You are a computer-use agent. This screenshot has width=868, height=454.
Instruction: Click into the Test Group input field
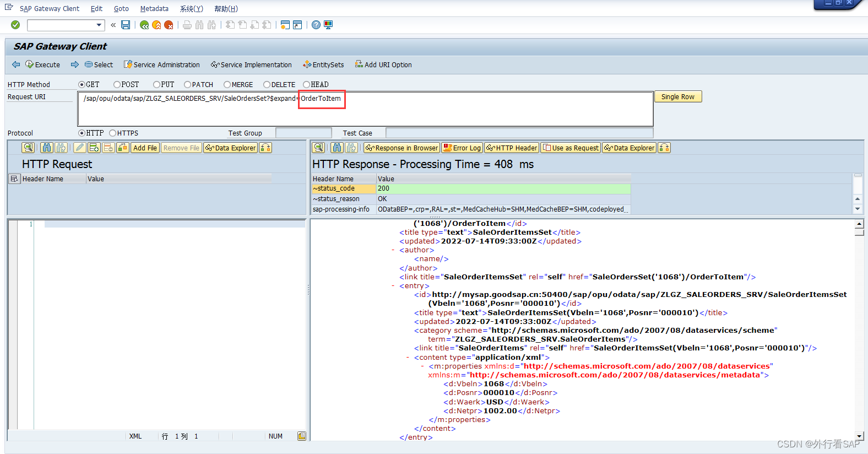303,133
